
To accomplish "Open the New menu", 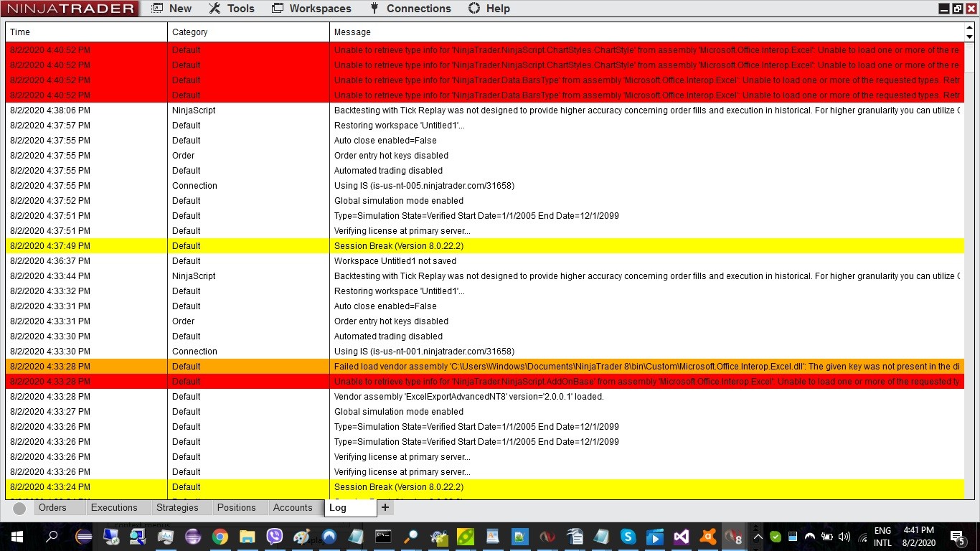I will 171,9.
